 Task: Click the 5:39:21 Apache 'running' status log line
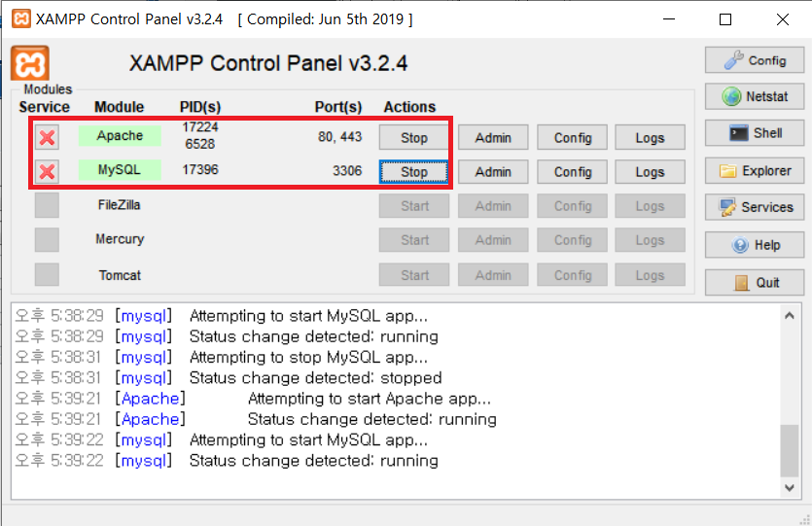point(371,419)
